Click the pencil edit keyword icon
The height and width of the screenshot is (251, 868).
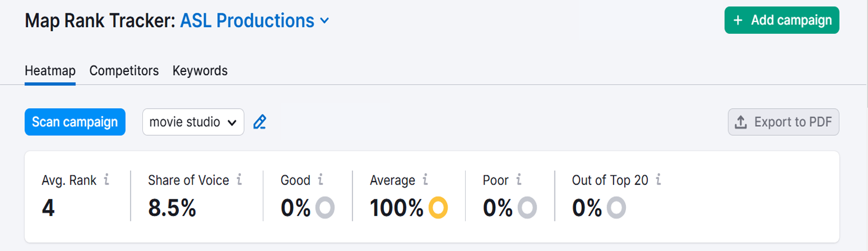coord(260,122)
